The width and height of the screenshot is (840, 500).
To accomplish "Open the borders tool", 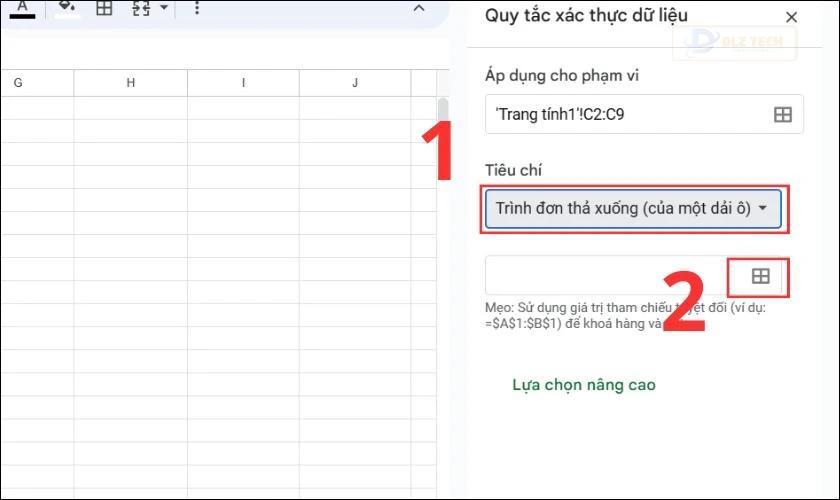I will (x=104, y=8).
